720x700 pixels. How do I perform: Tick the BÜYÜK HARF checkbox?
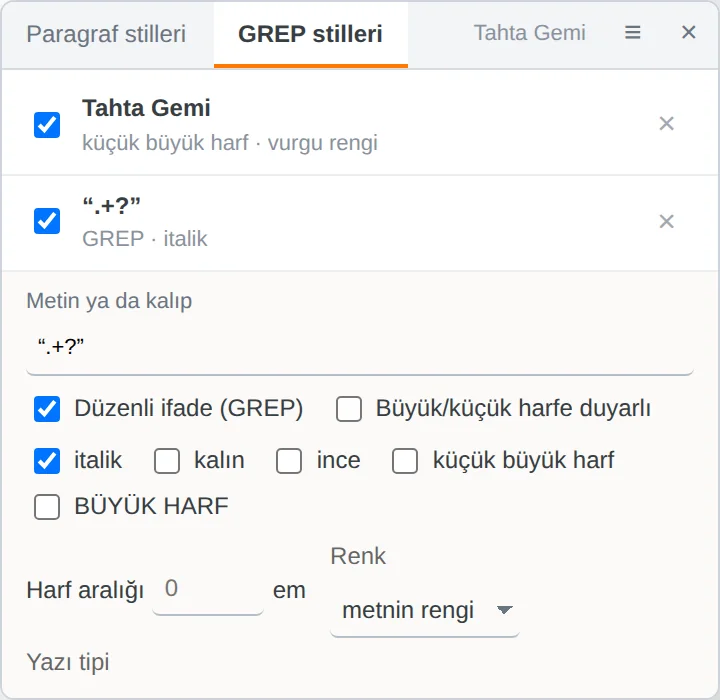click(47, 507)
